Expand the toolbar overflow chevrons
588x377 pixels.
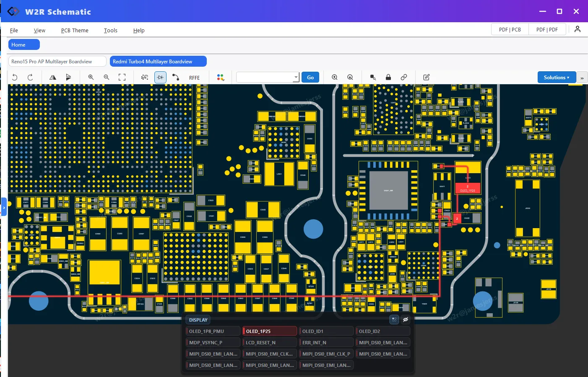(x=582, y=78)
